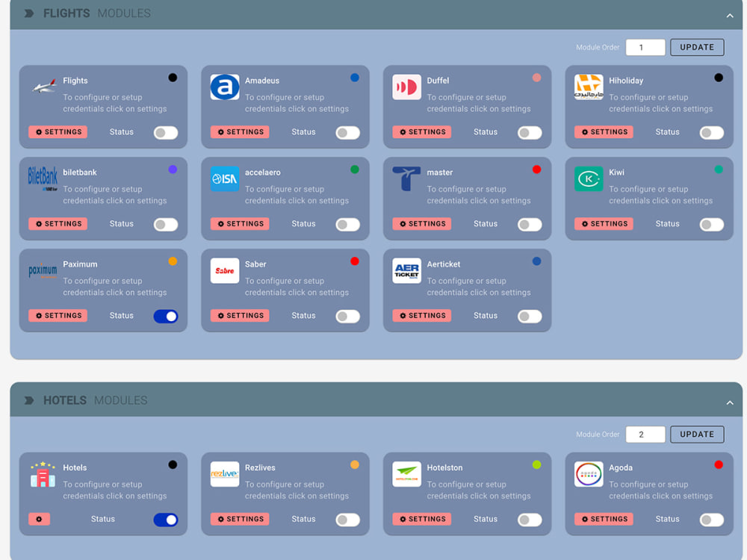
Task: Collapse the Hotels Modules section chevron
Action: coord(730,403)
